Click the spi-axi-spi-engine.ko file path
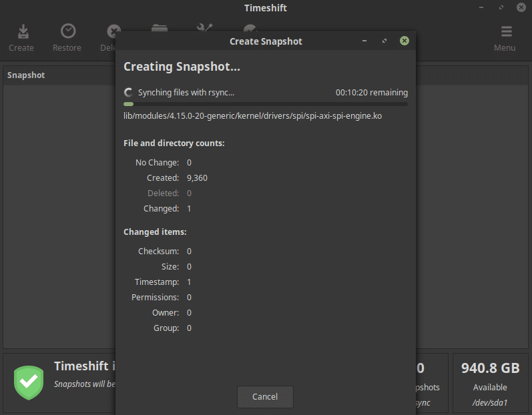532x415 pixels. point(253,116)
